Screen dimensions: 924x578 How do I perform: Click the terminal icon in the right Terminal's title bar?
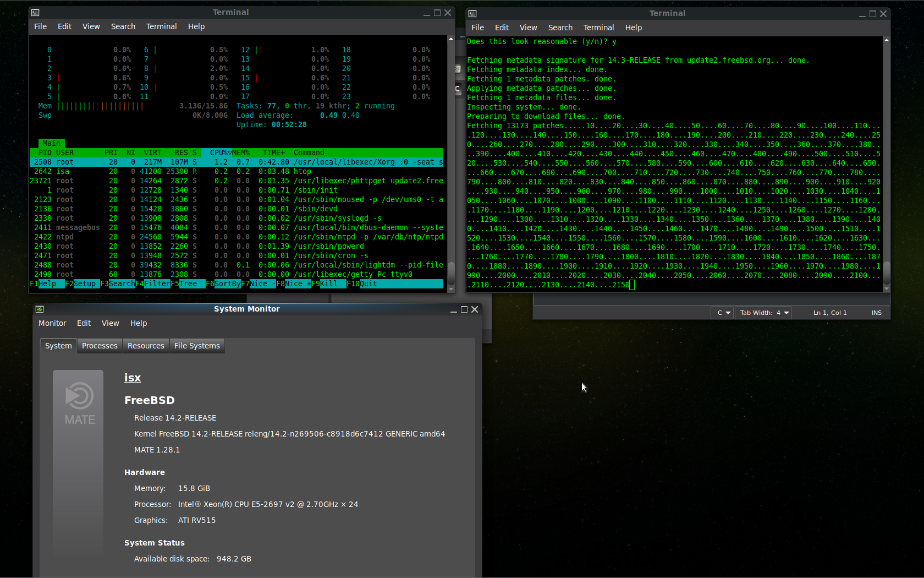[473, 13]
